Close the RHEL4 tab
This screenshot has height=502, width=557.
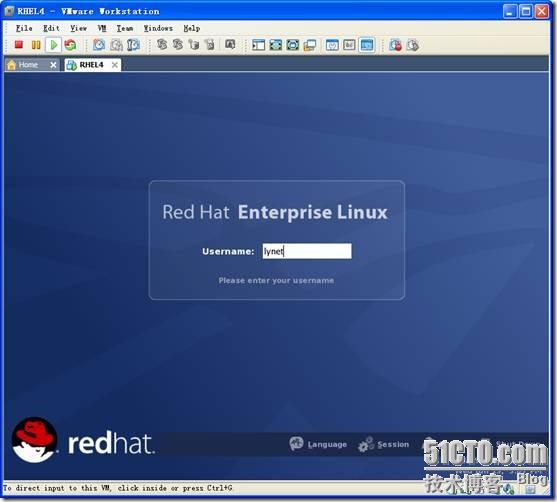coord(115,65)
